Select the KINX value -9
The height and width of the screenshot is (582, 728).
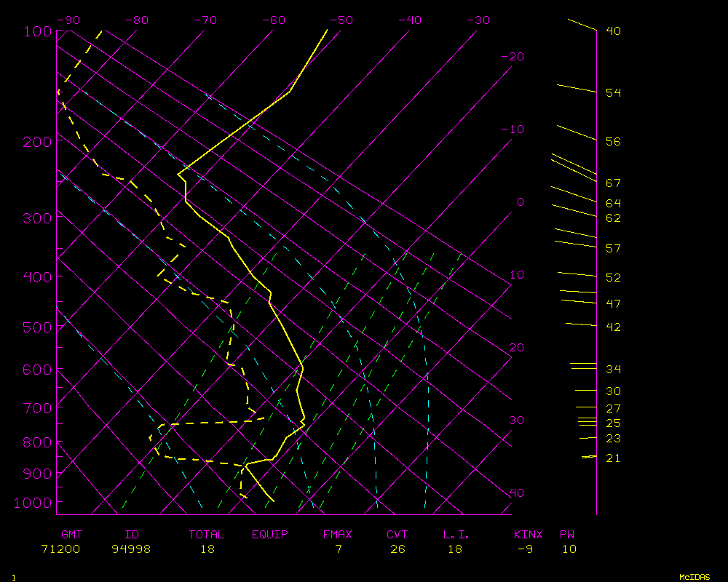526,549
